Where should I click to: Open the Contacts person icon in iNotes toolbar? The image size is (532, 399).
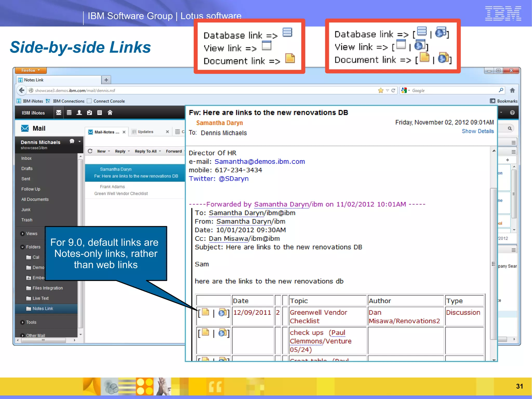tap(79, 113)
